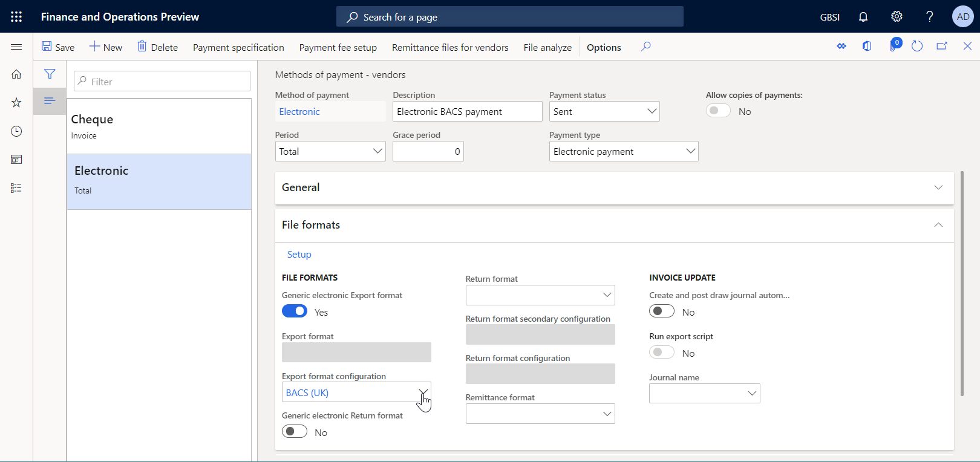This screenshot has width=980, height=462.
Task: Open Export format configuration dropdown arrow
Action: click(x=423, y=392)
